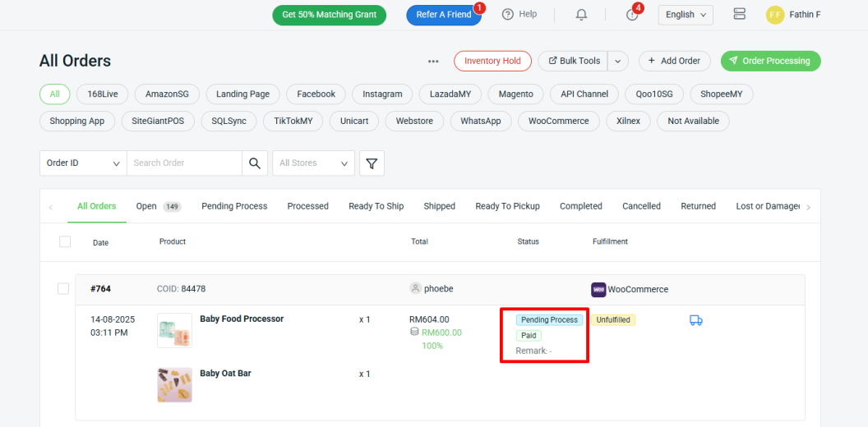Viewport: 868px width, 427px height.
Task: Open the filter funnel icon
Action: [372, 163]
